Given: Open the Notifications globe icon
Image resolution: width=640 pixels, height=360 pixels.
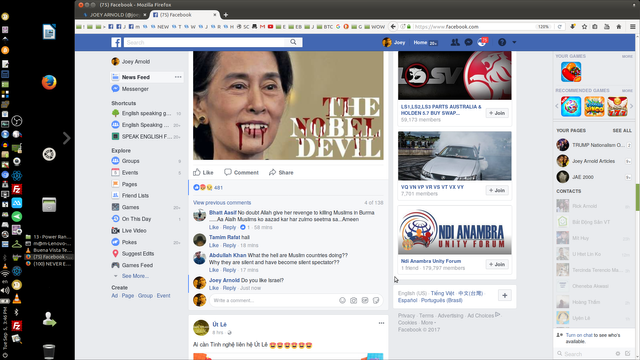Looking at the screenshot, I should (x=482, y=42).
